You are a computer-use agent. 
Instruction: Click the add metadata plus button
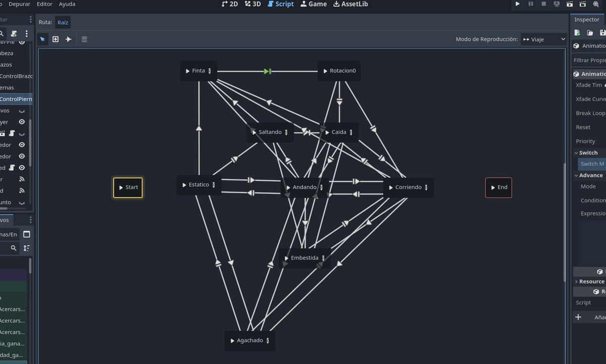[578, 317]
